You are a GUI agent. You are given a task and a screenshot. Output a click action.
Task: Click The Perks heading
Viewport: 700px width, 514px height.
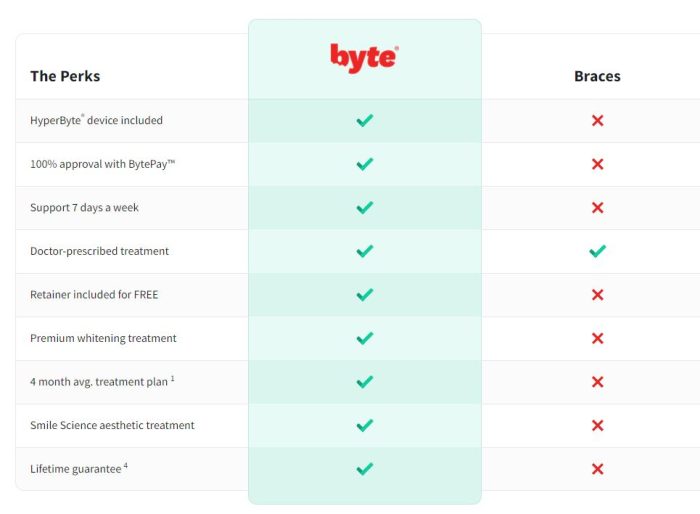click(65, 76)
